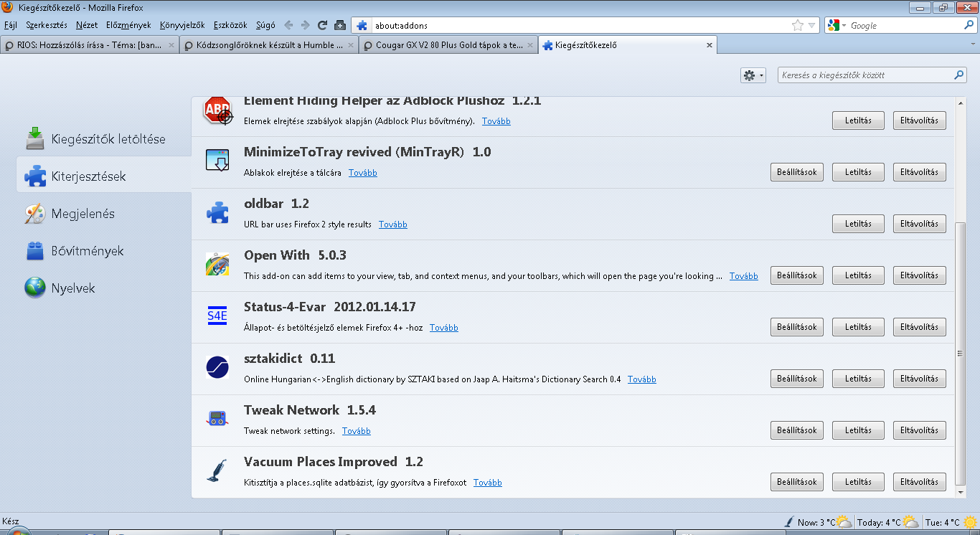Select Kiterjesztések category in sidebar
This screenshot has width=980, height=535.
click(x=104, y=176)
